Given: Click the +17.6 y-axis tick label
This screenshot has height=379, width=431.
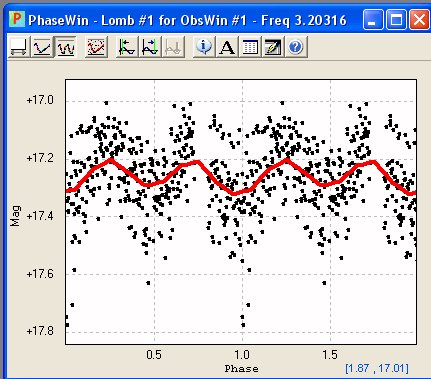Looking at the screenshot, I should click(x=40, y=274).
